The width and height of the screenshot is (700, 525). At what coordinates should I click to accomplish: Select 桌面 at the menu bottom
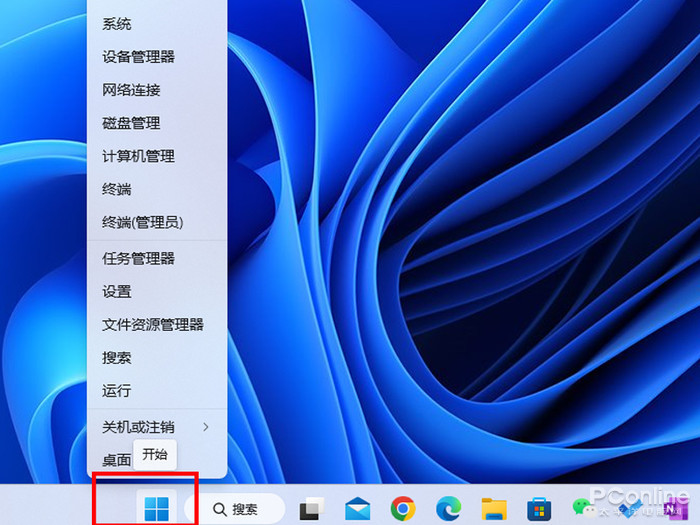[x=116, y=460]
